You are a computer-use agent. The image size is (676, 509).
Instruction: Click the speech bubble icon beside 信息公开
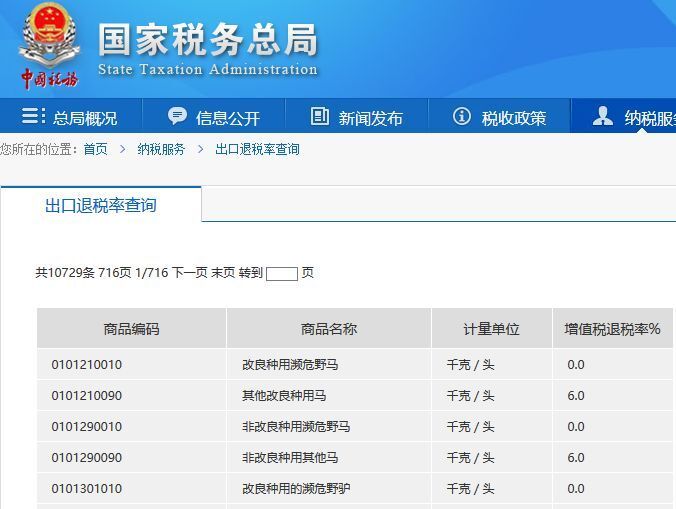click(x=177, y=116)
